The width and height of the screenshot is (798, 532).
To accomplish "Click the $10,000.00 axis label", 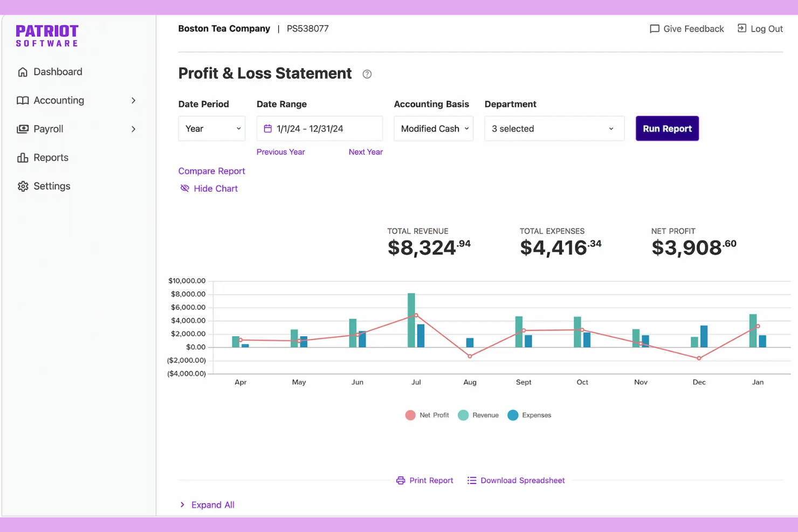I will click(187, 281).
